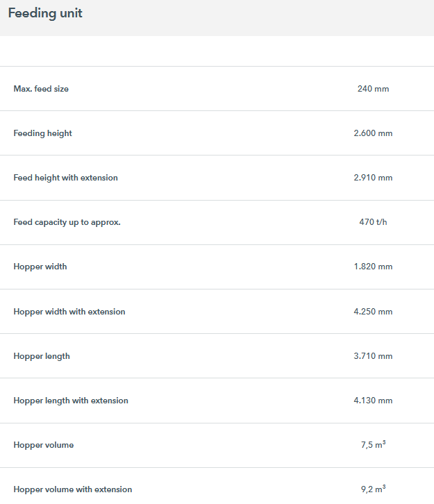Click the "Feeding unit" section heading

pos(45,14)
